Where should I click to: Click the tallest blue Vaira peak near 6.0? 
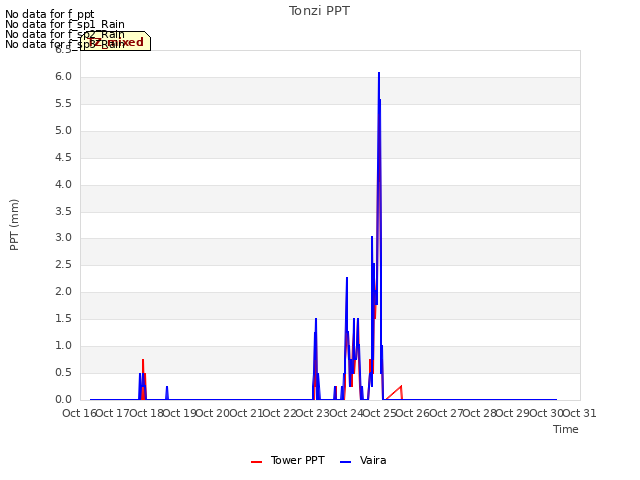(x=379, y=73)
